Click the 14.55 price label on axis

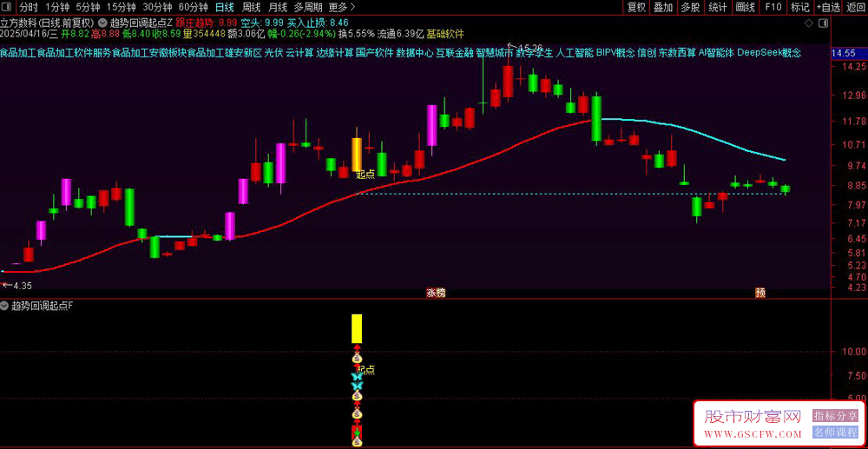coord(845,53)
